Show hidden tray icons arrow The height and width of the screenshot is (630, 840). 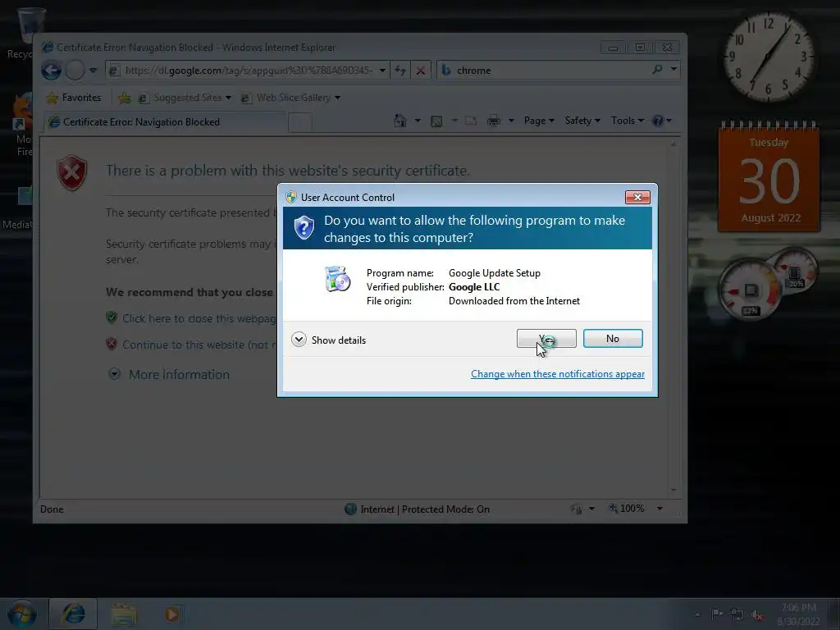point(697,614)
